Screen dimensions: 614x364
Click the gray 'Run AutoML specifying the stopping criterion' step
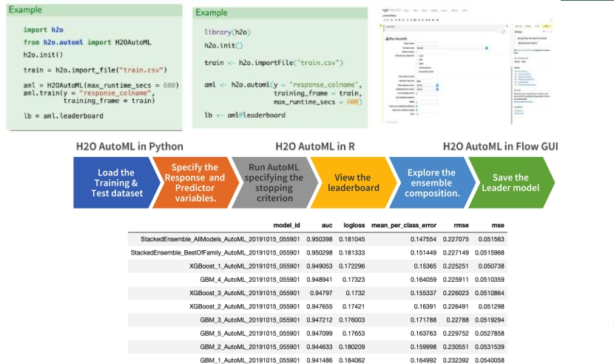pos(274,183)
